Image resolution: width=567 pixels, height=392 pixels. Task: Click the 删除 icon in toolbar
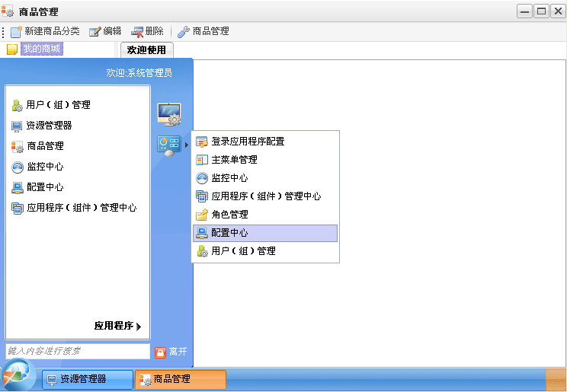coord(137,32)
